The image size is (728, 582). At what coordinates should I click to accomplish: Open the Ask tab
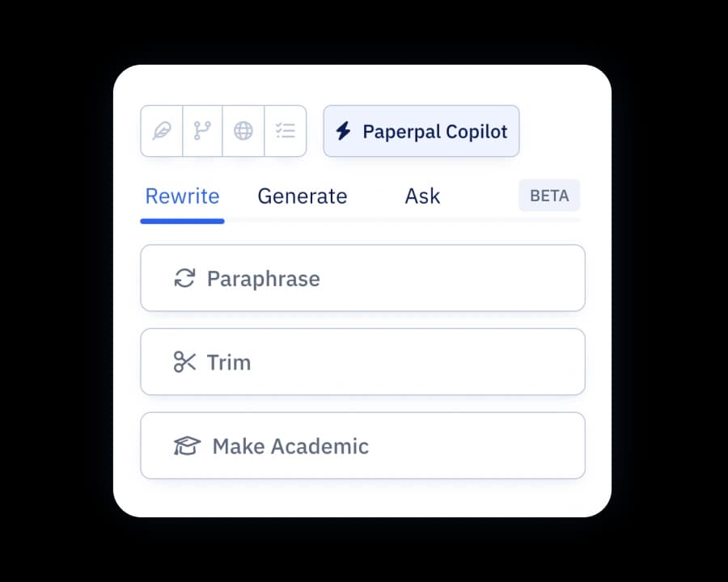tap(422, 196)
